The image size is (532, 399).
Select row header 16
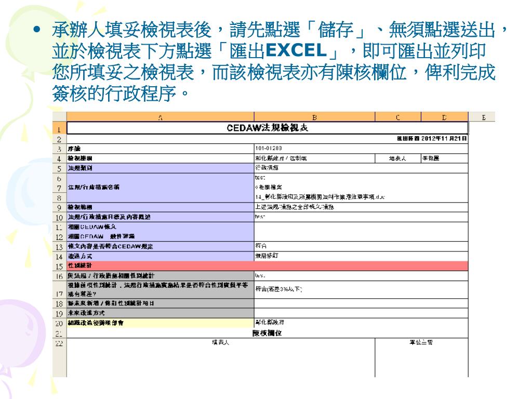click(60, 276)
